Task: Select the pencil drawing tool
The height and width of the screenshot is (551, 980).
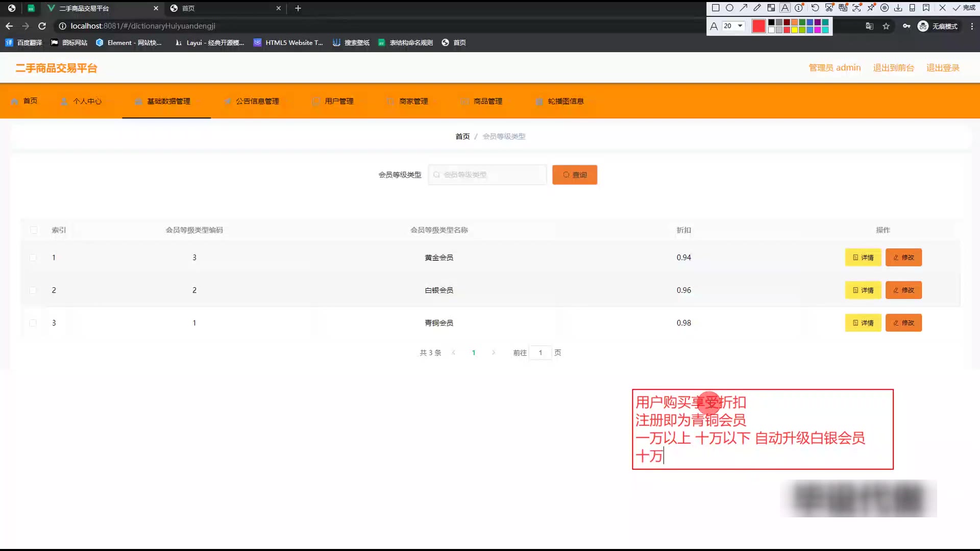Action: click(x=757, y=8)
